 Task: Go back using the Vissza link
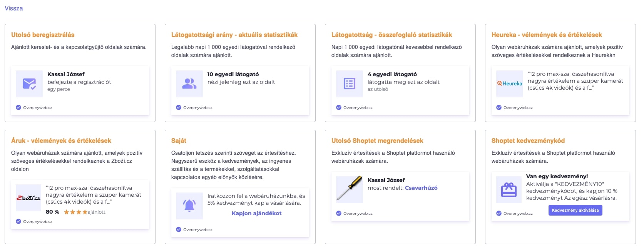pyautogui.click(x=14, y=8)
